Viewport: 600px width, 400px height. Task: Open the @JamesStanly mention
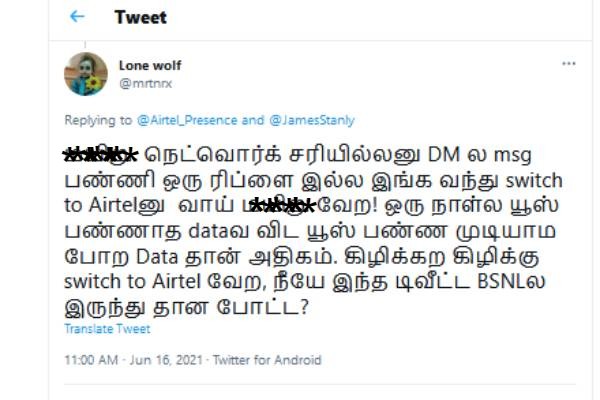click(x=312, y=120)
